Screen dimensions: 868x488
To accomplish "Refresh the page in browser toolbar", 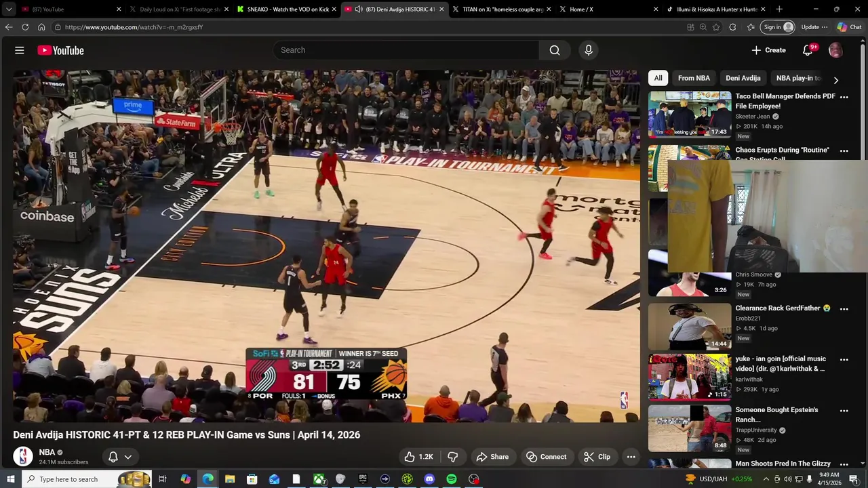I will [25, 27].
